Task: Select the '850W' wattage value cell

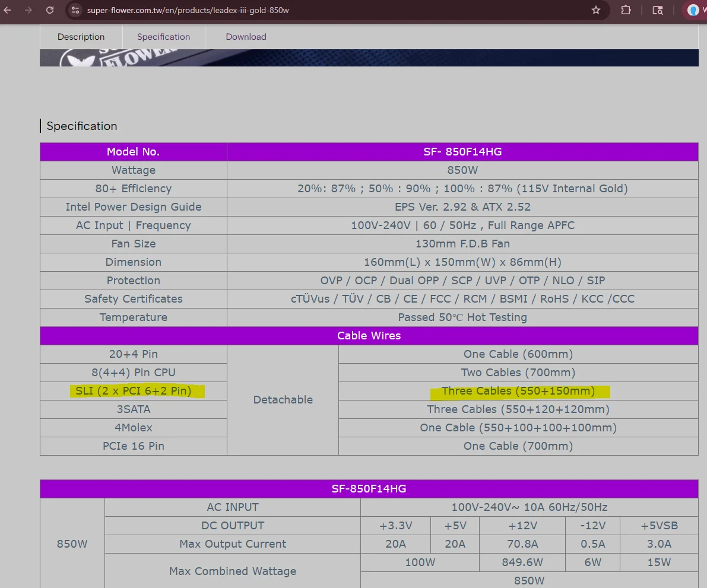Action: (x=462, y=170)
